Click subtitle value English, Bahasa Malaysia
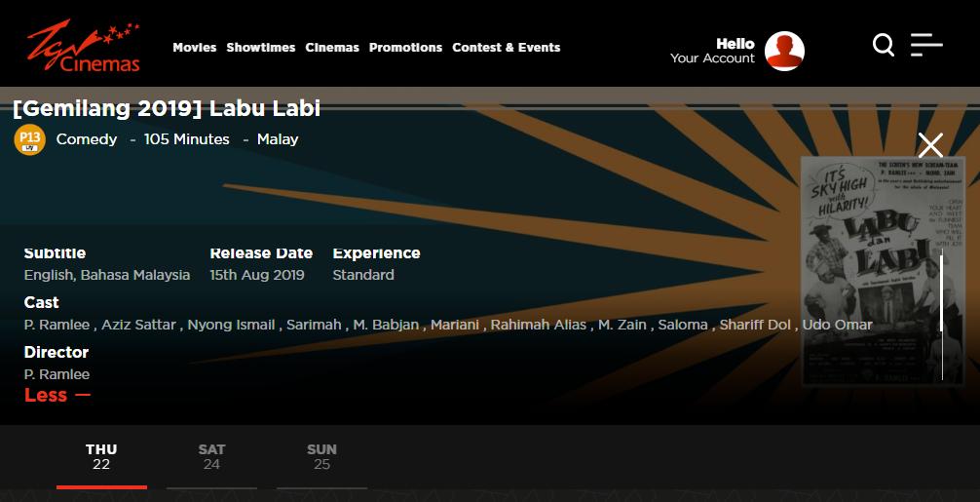 click(x=107, y=275)
